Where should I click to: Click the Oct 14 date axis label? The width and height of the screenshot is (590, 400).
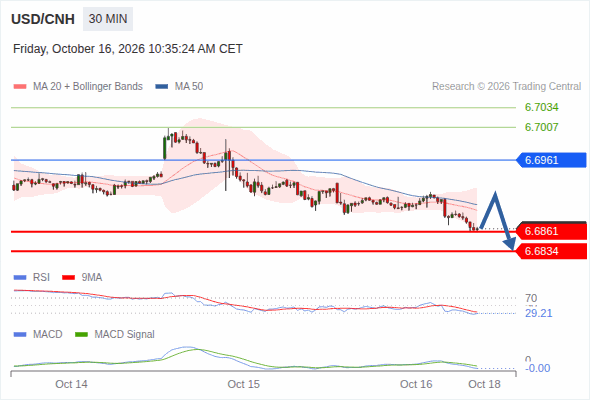point(71,384)
